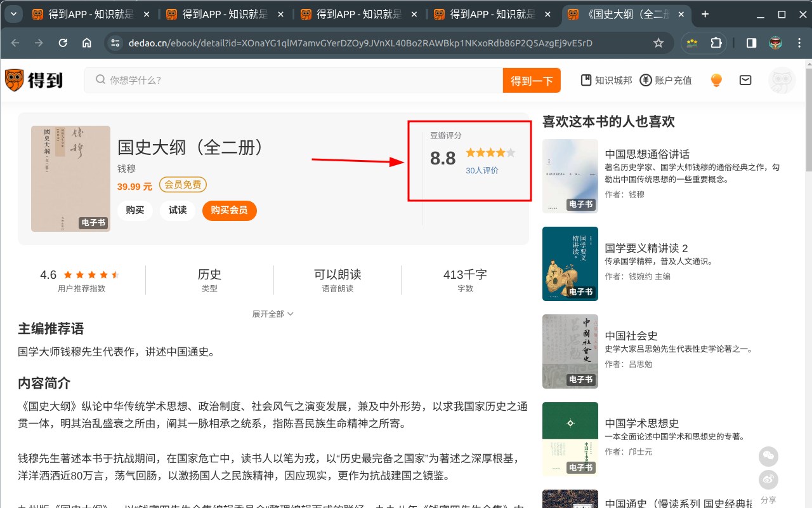Open the 中国学术思想史 cover thumbnail
The width and height of the screenshot is (812, 508).
(570, 439)
